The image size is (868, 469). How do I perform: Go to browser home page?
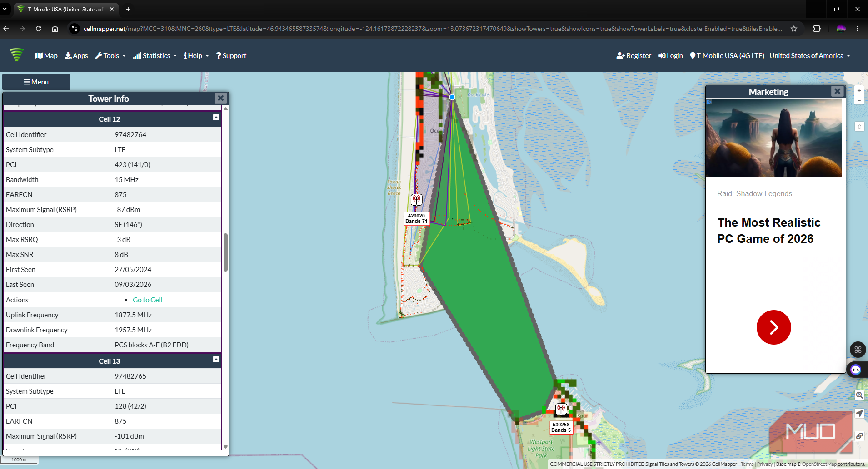[x=55, y=29]
